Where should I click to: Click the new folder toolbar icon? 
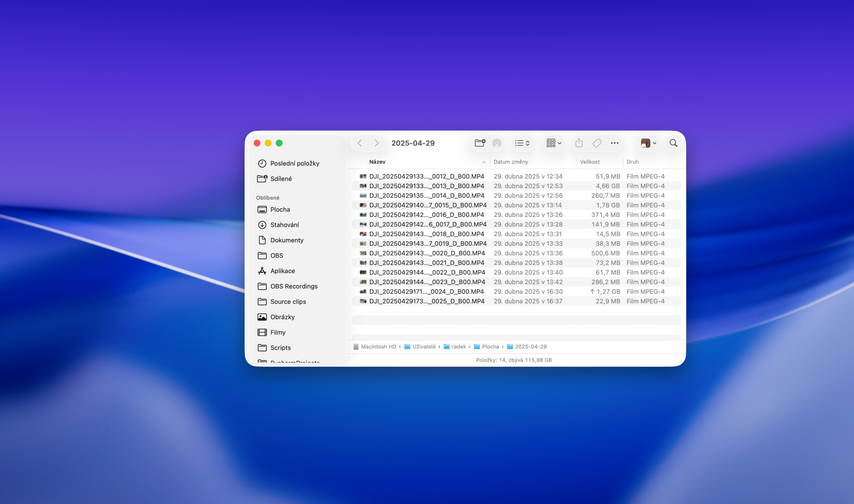480,143
